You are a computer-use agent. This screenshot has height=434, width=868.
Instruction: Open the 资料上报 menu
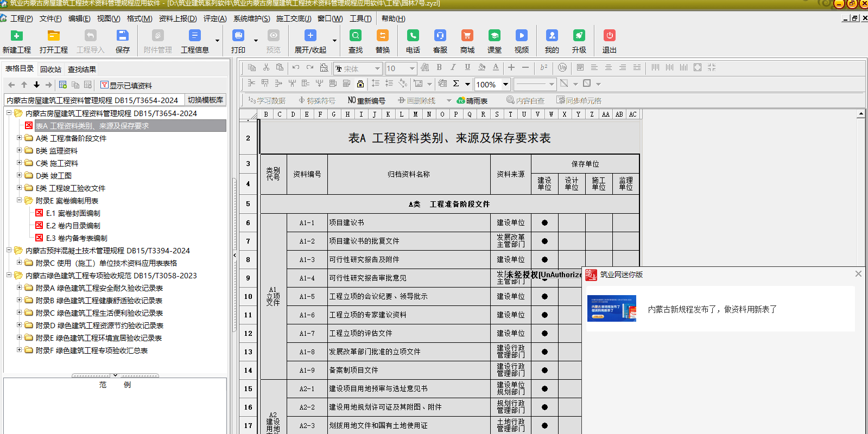[x=178, y=18]
